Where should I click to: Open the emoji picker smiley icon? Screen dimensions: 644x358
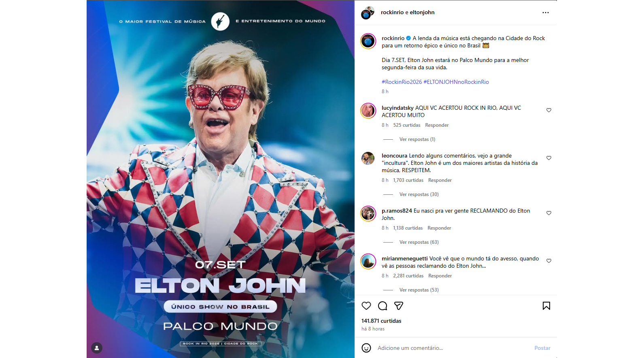pyautogui.click(x=366, y=348)
